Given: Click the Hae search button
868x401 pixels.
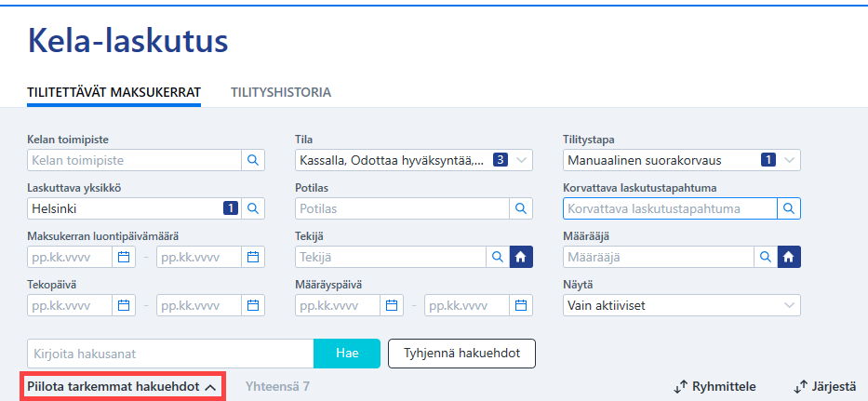Looking at the screenshot, I should pyautogui.click(x=347, y=353).
